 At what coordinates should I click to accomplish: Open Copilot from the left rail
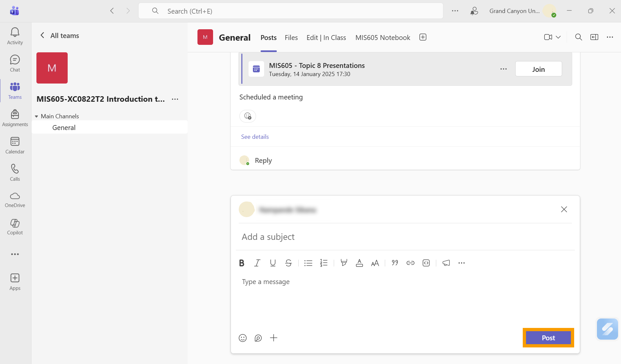(15, 226)
